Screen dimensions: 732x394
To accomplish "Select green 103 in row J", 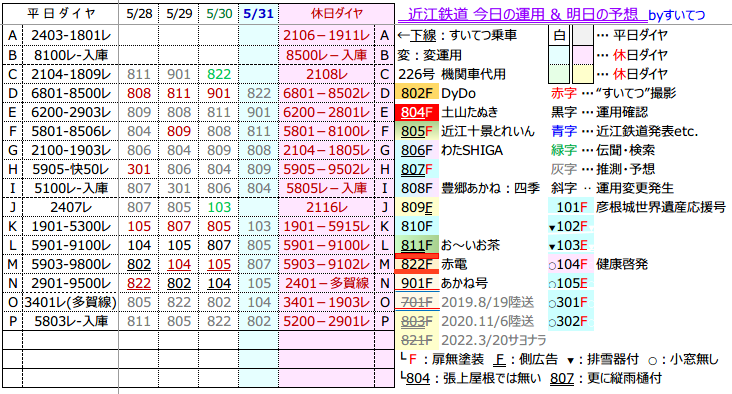I will click(x=219, y=207).
